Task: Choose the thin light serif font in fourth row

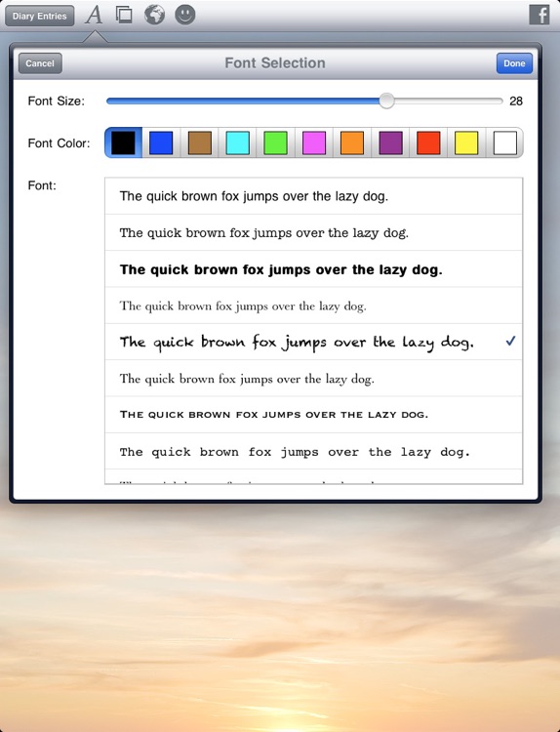Action: tap(313, 305)
